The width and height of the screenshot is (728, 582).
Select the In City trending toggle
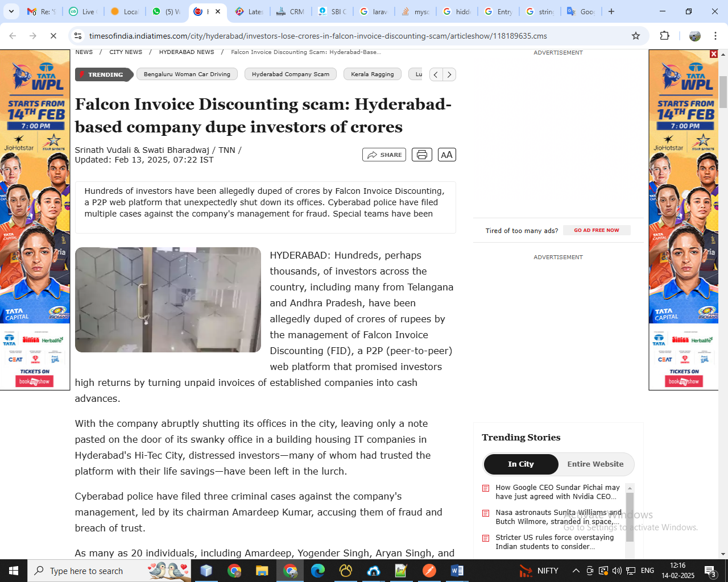[x=521, y=464]
